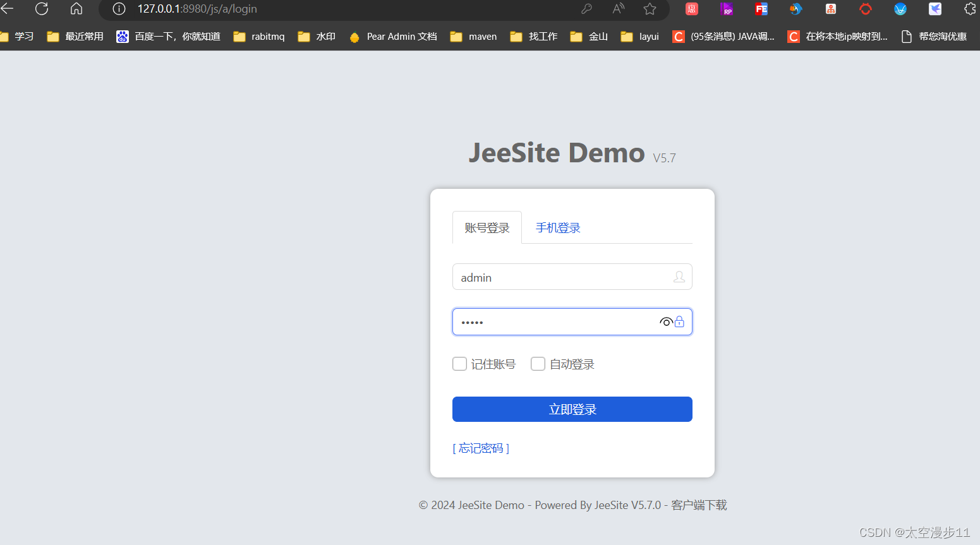This screenshot has width=980, height=545.
Task: Check the 记住账号 checkbox
Action: [459, 364]
